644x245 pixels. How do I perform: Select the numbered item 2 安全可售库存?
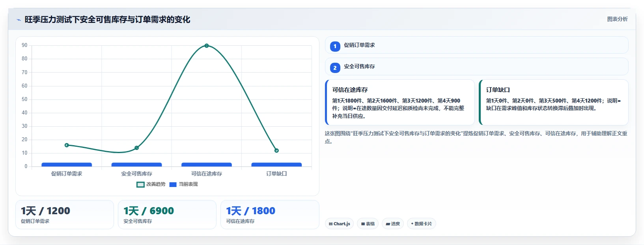pos(476,67)
